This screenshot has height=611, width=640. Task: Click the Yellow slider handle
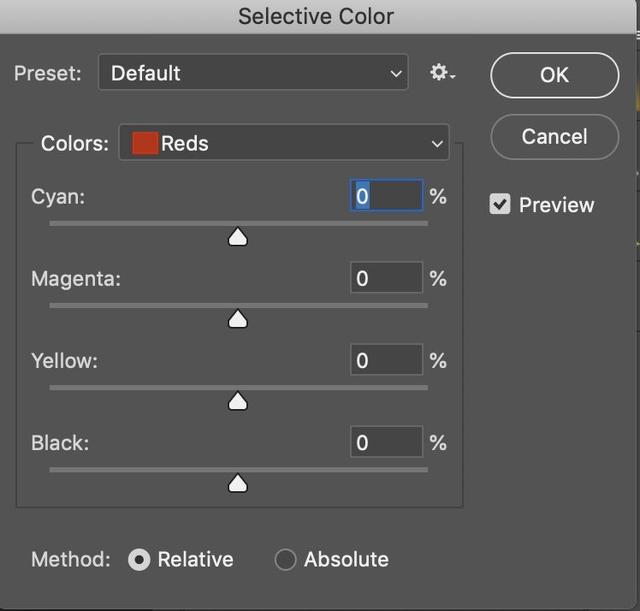click(x=237, y=401)
